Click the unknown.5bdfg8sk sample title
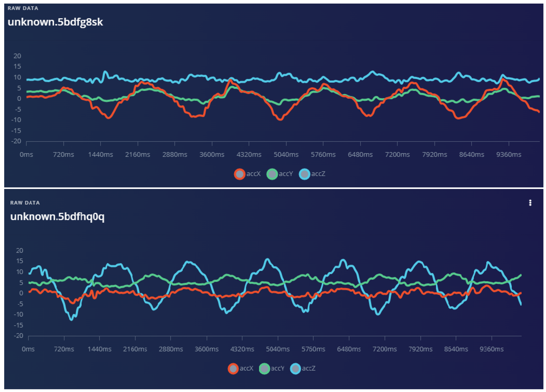The width and height of the screenshot is (546, 392). (55, 22)
